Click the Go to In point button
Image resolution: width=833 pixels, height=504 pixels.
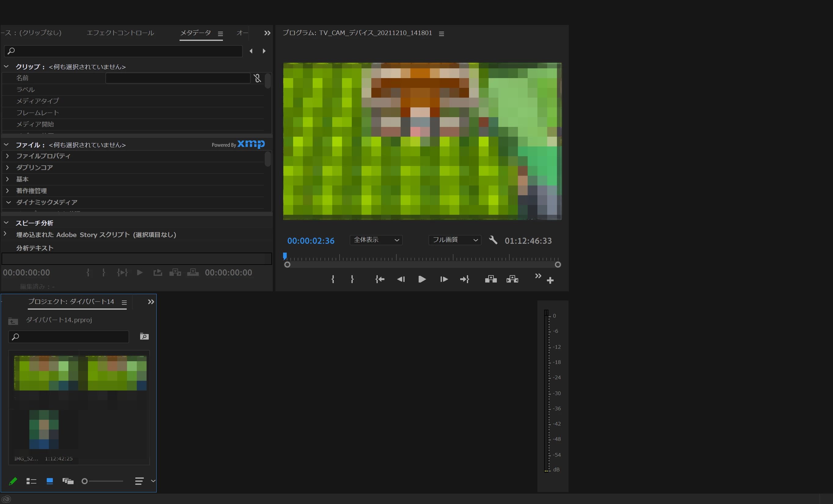(380, 279)
